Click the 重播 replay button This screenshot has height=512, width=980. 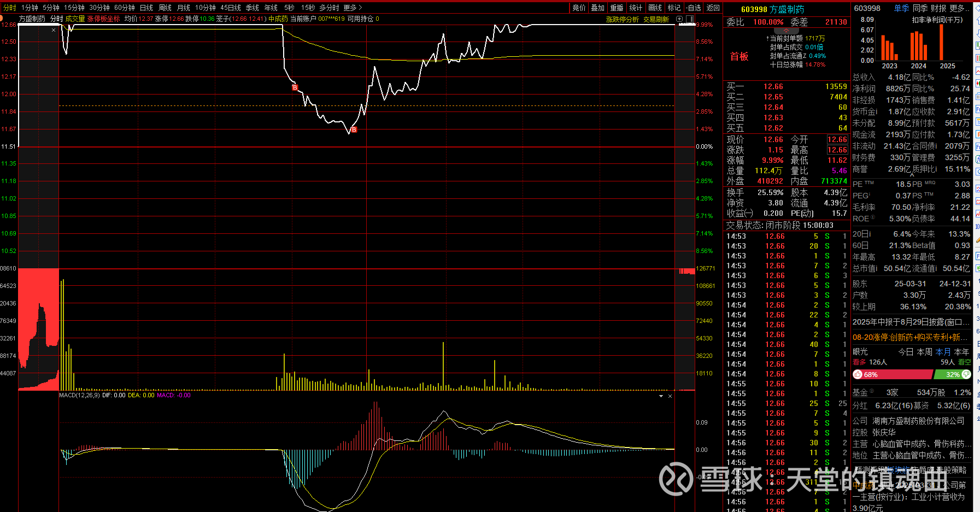click(617, 8)
